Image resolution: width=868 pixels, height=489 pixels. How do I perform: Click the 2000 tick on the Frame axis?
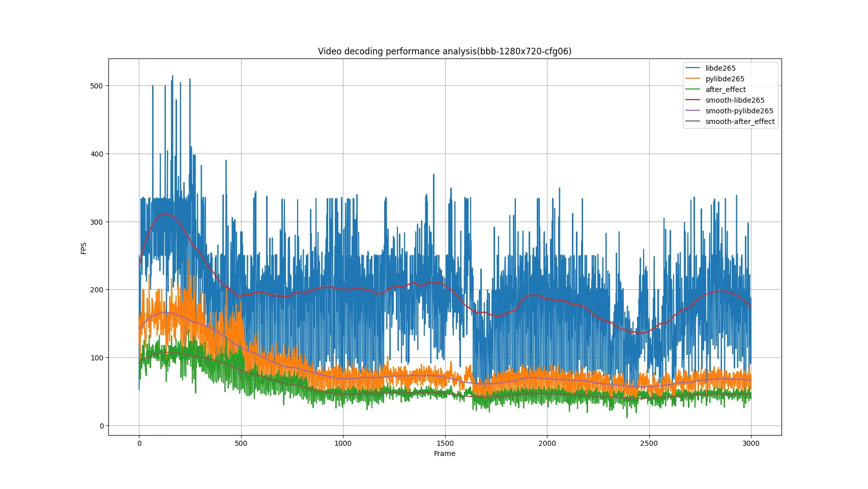[547, 443]
